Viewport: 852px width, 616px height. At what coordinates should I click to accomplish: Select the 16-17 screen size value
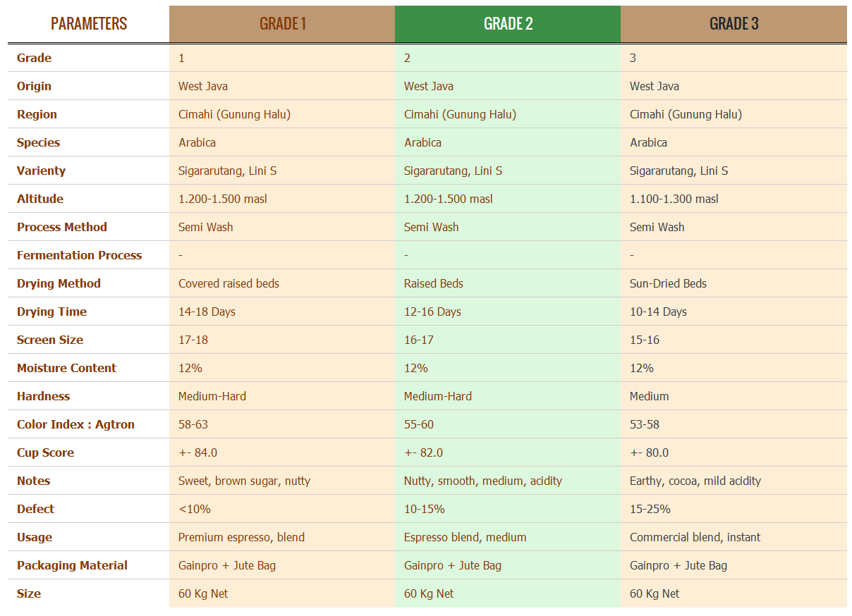click(418, 340)
